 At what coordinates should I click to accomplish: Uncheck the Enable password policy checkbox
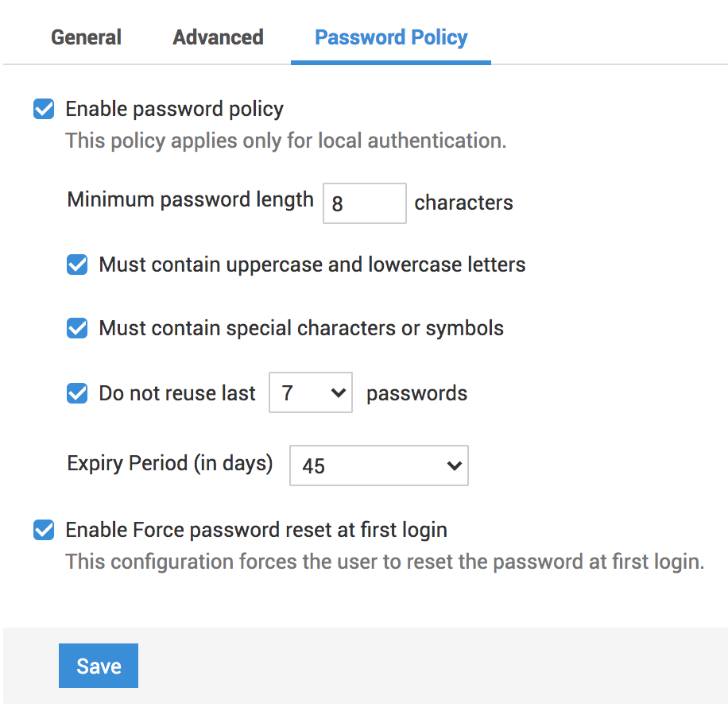(x=44, y=109)
